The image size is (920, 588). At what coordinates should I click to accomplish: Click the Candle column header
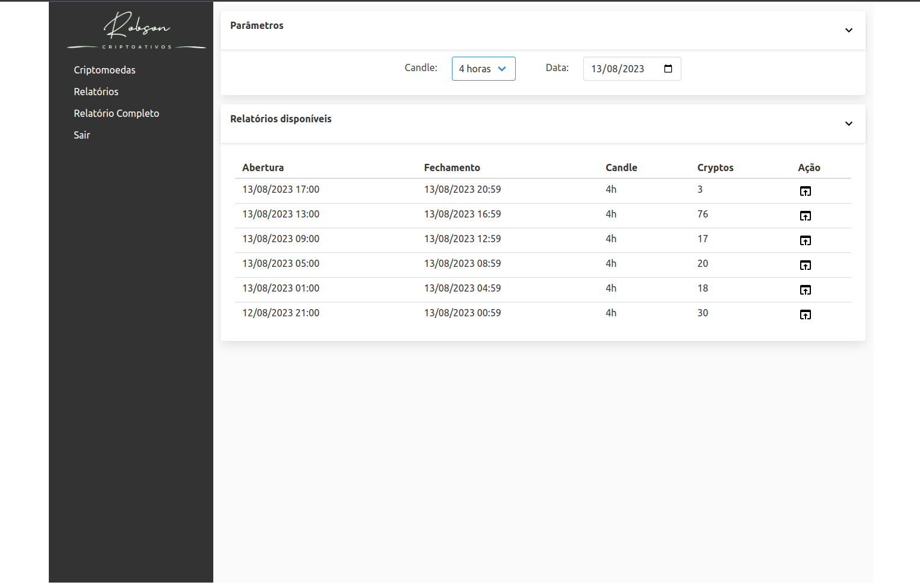point(621,167)
